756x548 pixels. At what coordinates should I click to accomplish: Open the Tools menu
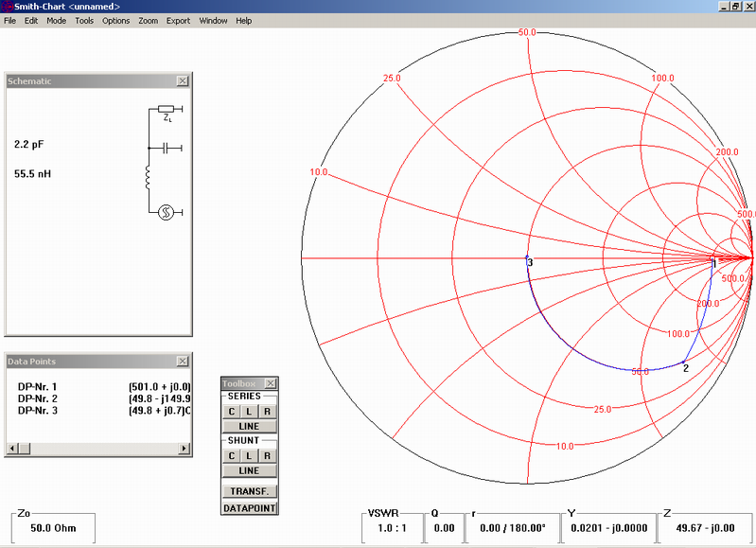tap(84, 21)
